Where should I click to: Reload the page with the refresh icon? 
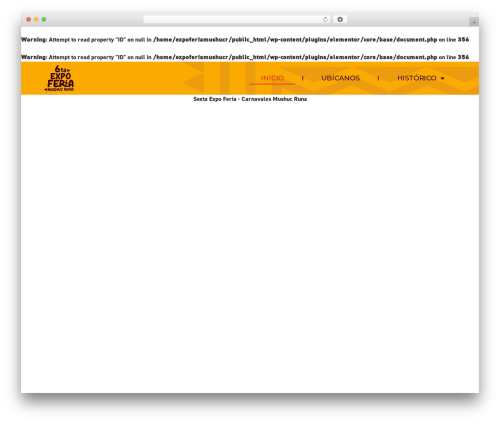click(325, 20)
